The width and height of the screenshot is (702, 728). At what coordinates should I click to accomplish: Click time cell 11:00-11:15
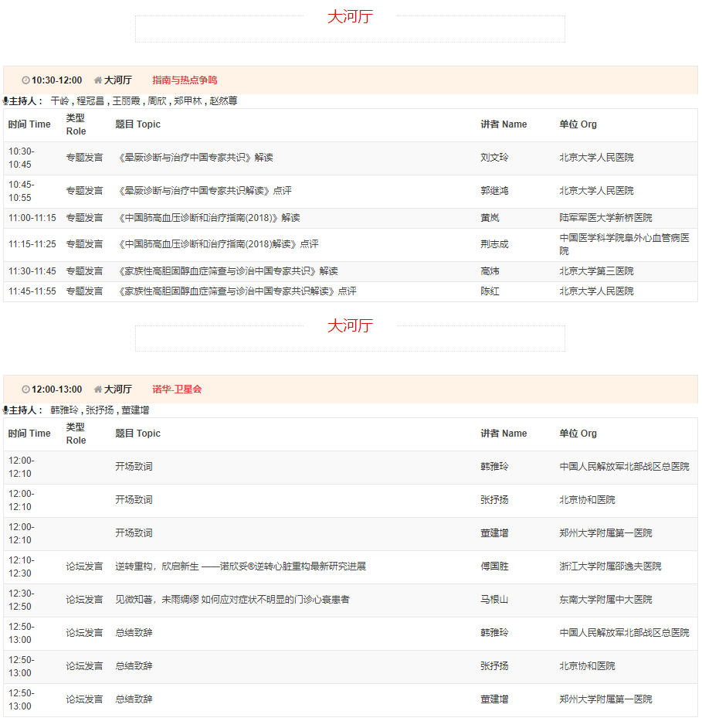(32, 218)
